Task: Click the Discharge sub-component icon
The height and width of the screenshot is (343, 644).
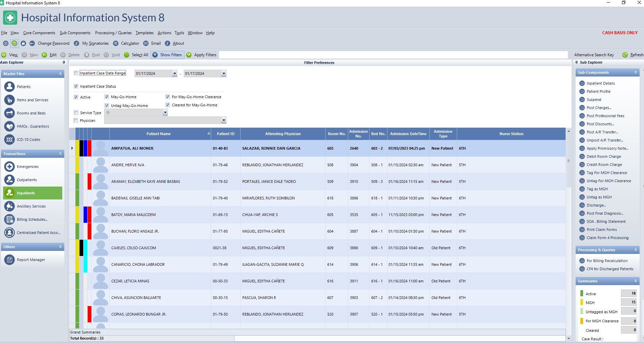Action: pyautogui.click(x=582, y=205)
